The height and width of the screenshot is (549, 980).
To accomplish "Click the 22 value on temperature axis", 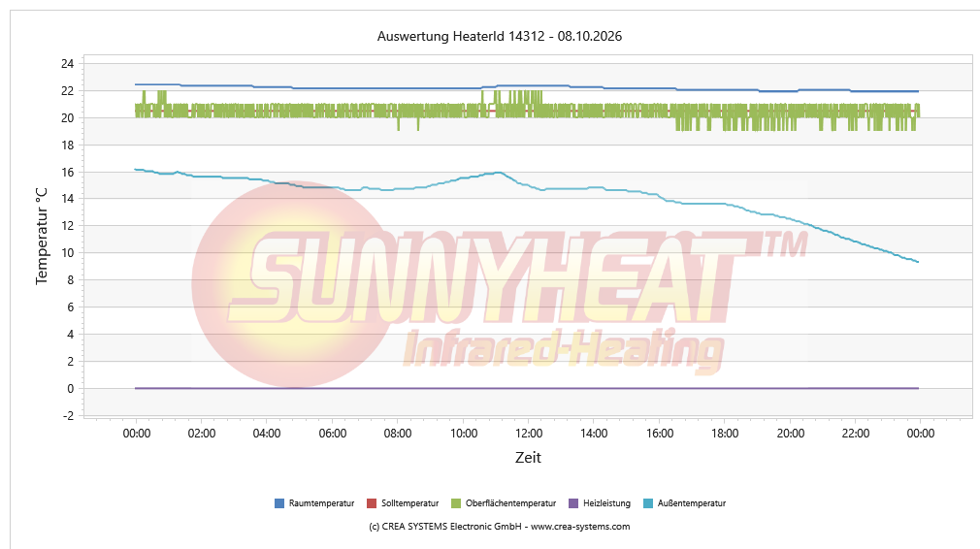I will 68,91.
